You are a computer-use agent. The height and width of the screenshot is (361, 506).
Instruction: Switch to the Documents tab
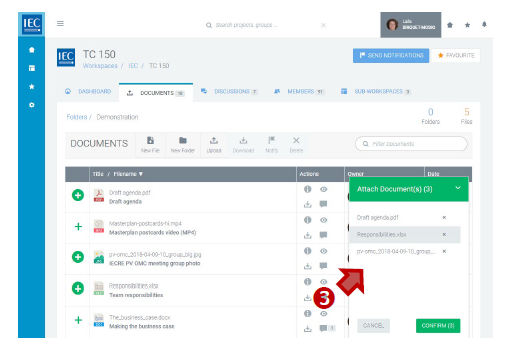tap(156, 93)
